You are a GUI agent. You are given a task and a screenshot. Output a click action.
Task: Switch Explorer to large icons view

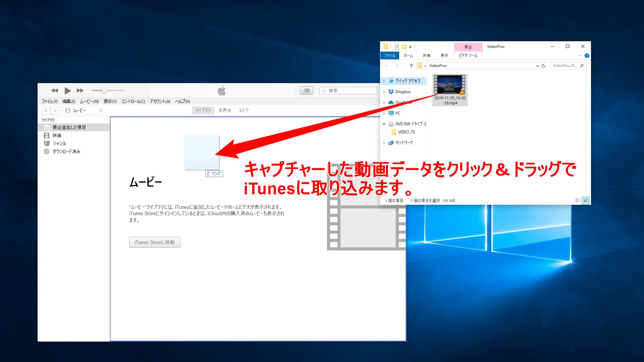(586, 200)
